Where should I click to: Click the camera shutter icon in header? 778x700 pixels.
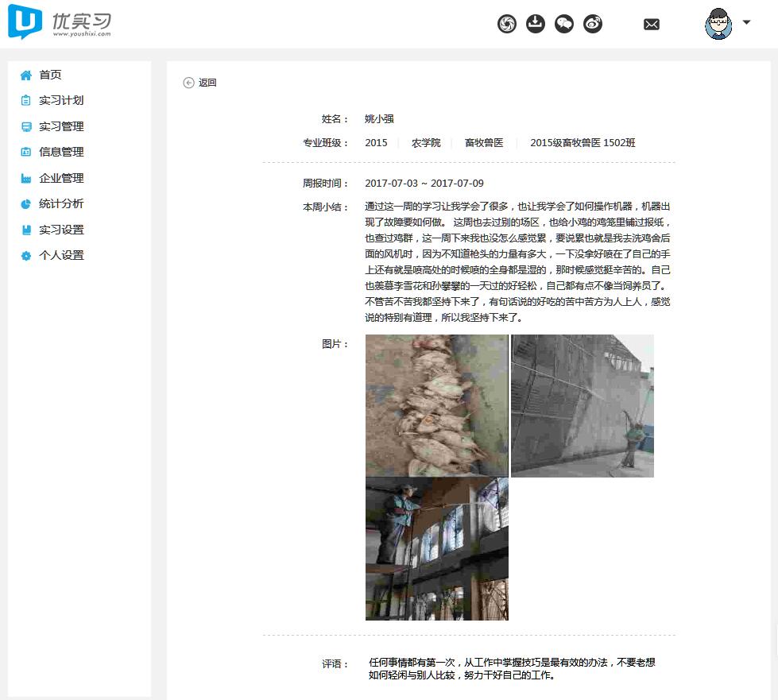pyautogui.click(x=506, y=24)
